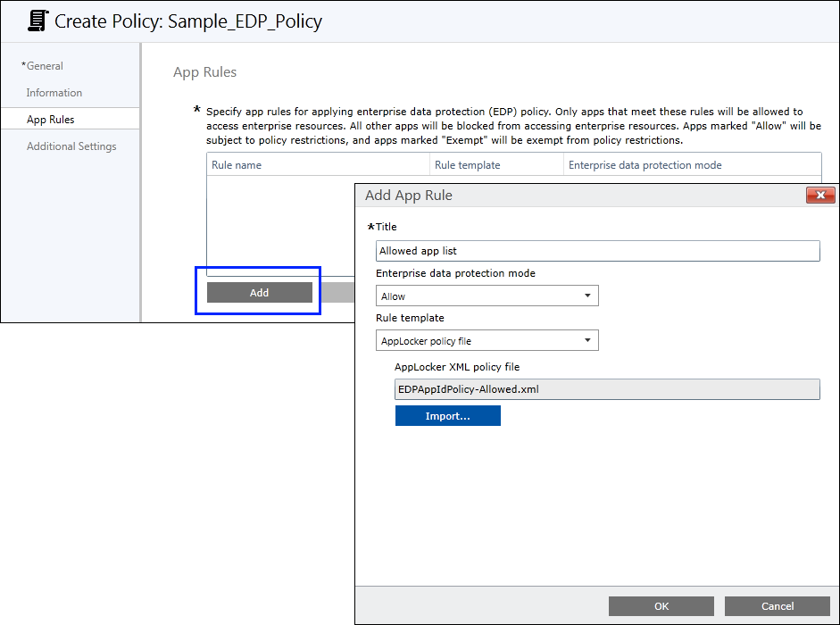Viewport: 840px width, 625px height.
Task: Click into the Title text field
Action: point(597,252)
